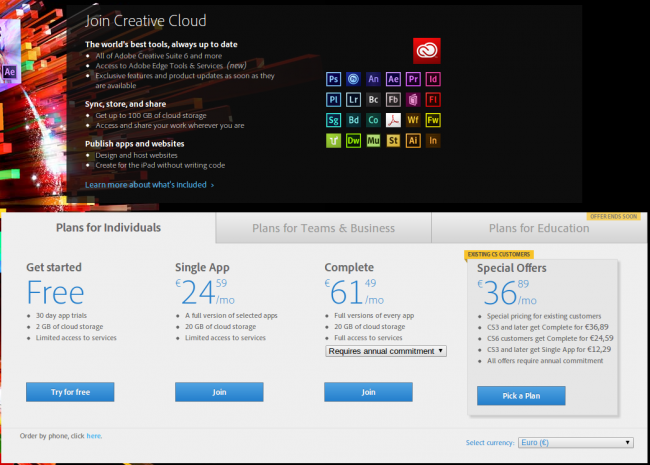Click the Illustrator (Ai) icon
The height and width of the screenshot is (465, 650).
413,141
